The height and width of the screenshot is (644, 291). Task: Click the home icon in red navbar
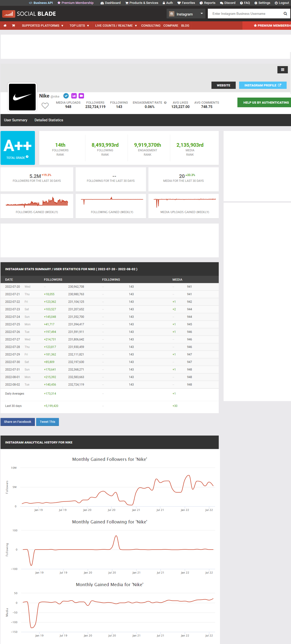(x=5, y=25)
